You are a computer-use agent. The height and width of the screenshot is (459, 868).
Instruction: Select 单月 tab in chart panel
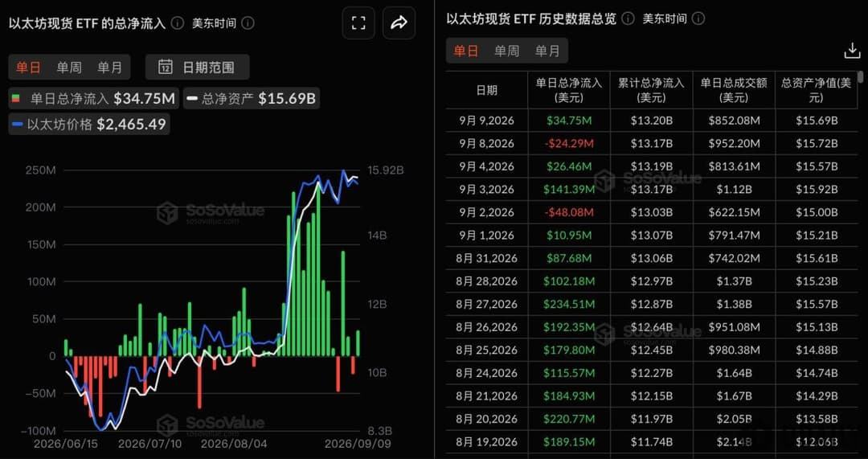point(109,68)
